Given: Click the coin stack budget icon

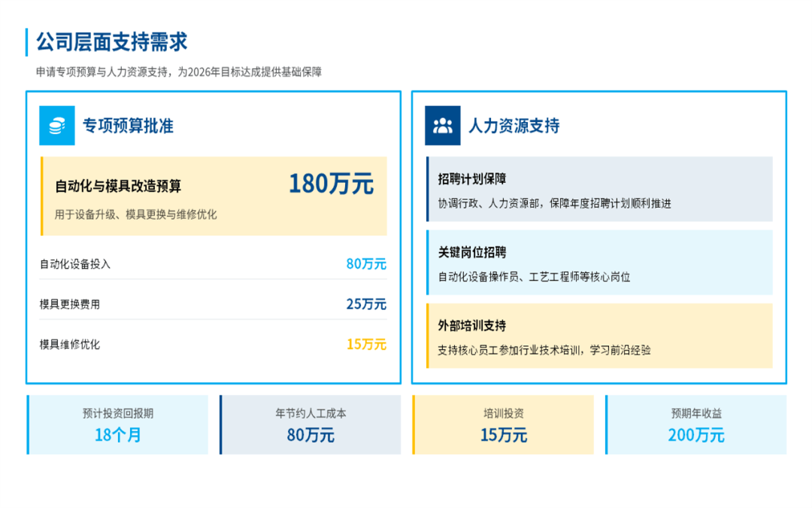Looking at the screenshot, I should click(57, 126).
